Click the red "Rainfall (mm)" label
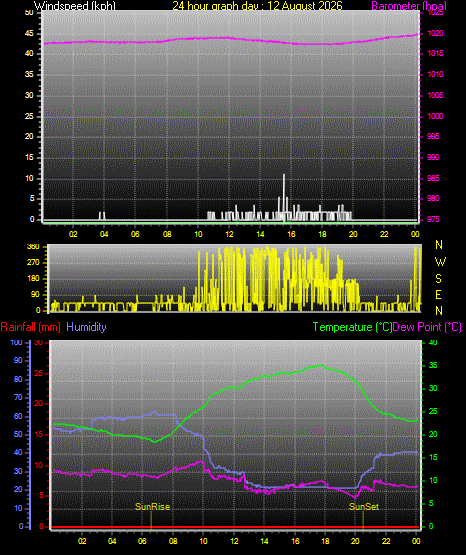The image size is (466, 555). (x=30, y=327)
